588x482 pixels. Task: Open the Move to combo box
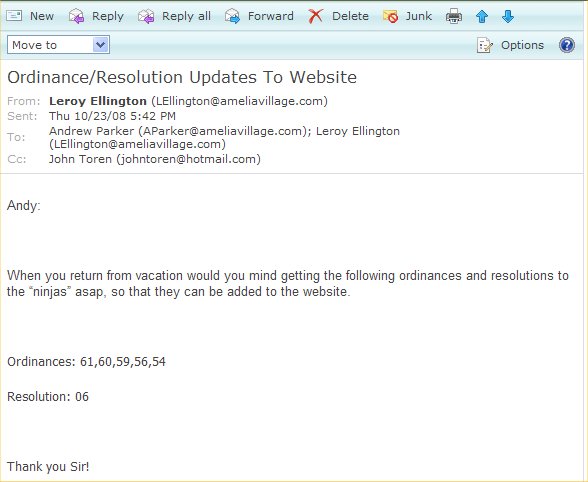[x=58, y=45]
